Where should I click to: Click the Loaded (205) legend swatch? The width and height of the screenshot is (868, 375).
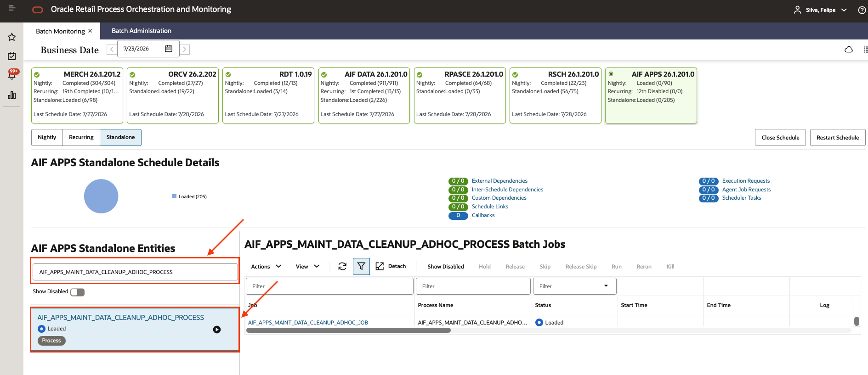pyautogui.click(x=174, y=196)
